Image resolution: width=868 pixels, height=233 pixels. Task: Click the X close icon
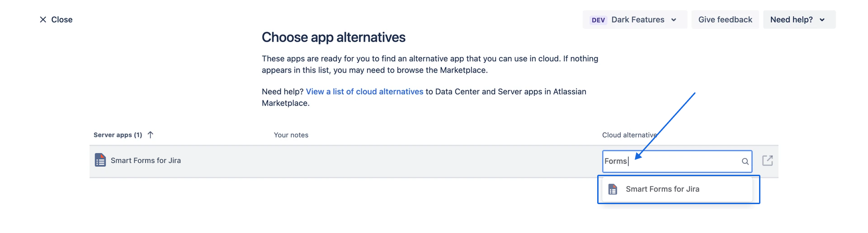click(43, 19)
